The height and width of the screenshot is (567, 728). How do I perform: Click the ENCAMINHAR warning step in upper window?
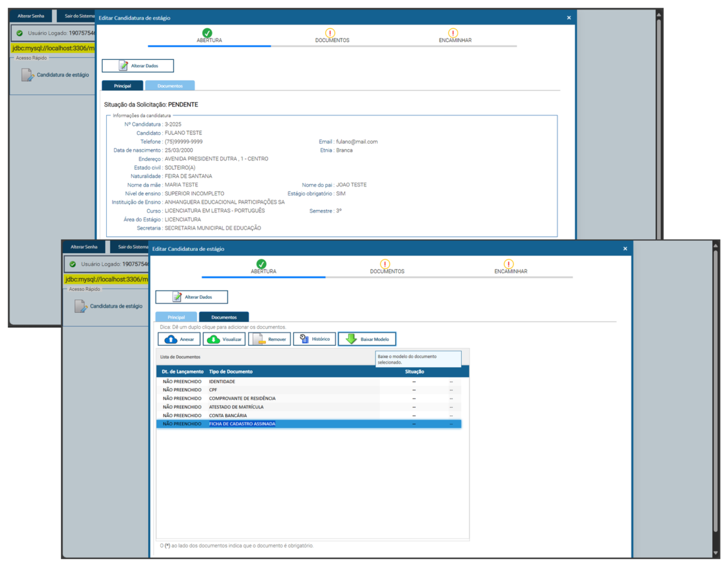[453, 33]
